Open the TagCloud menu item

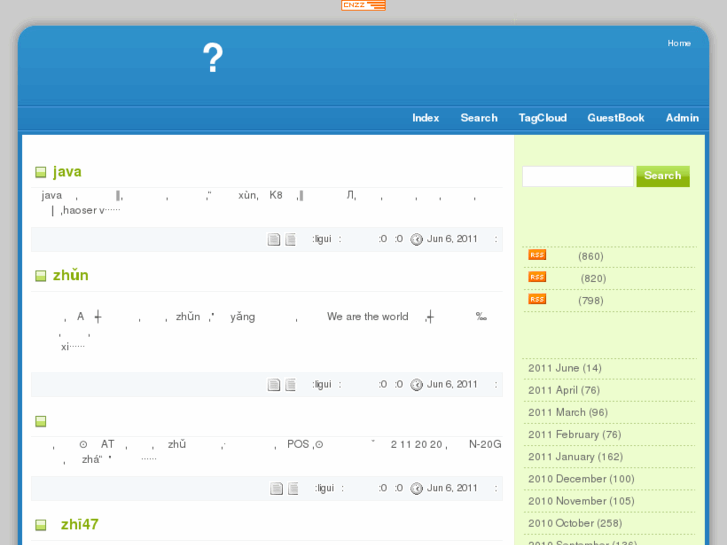click(542, 118)
